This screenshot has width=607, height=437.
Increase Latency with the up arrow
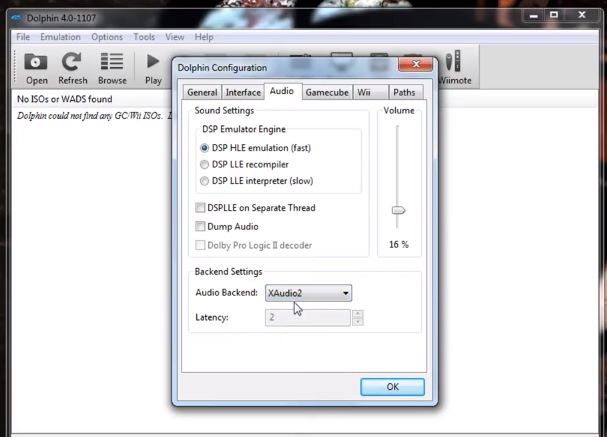358,314
